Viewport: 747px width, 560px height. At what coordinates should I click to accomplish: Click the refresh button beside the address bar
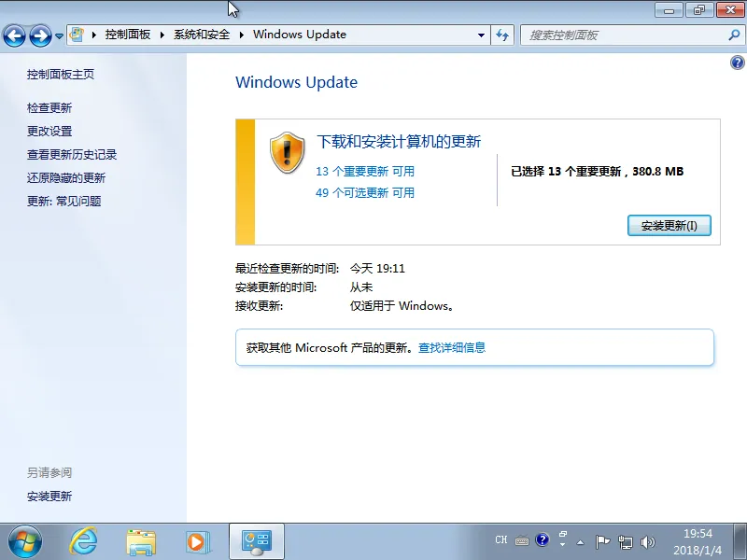(x=503, y=35)
